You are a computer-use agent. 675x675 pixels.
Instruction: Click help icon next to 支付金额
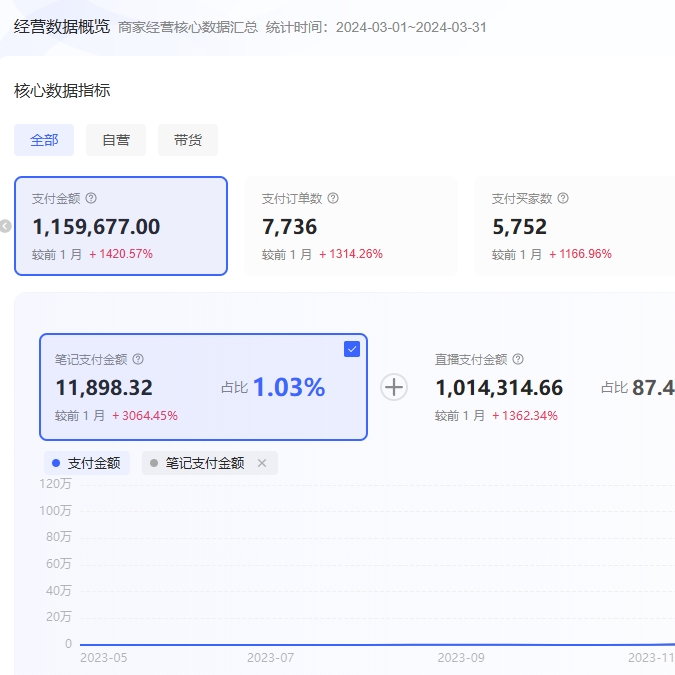coord(91,199)
